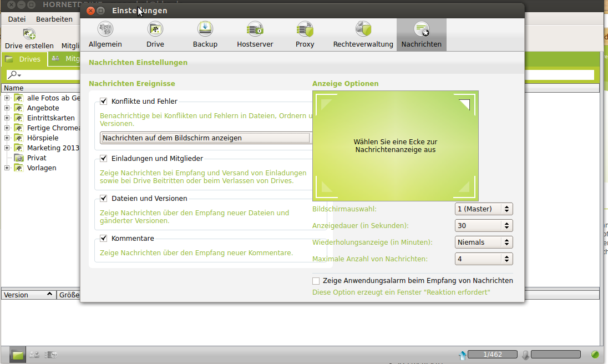Uncheck Konflikte und Fehler checkbox
The width and height of the screenshot is (608, 364).
(104, 101)
